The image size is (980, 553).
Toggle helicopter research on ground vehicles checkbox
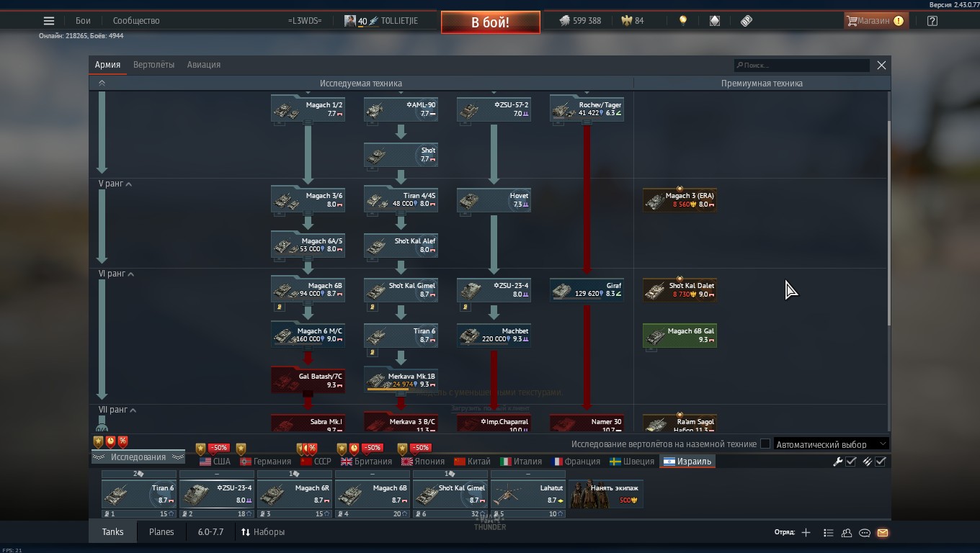point(765,444)
